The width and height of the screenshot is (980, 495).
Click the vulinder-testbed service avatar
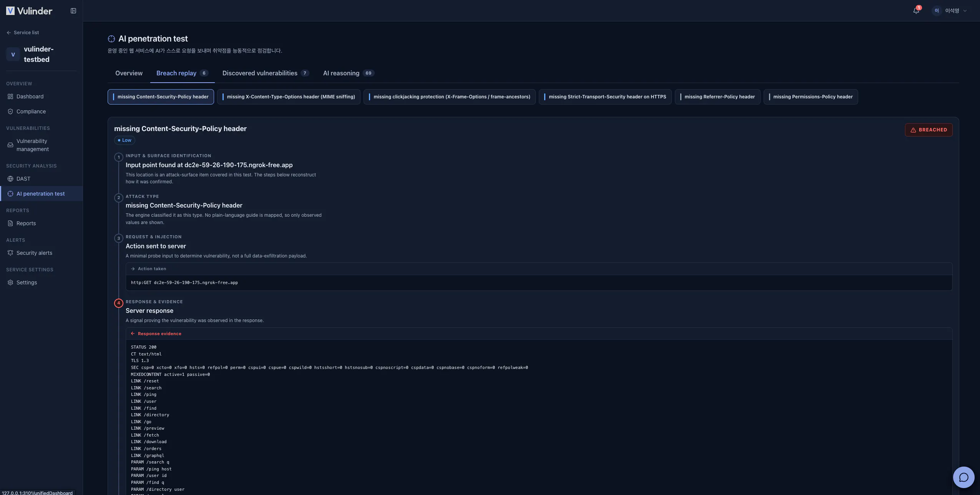(x=13, y=54)
